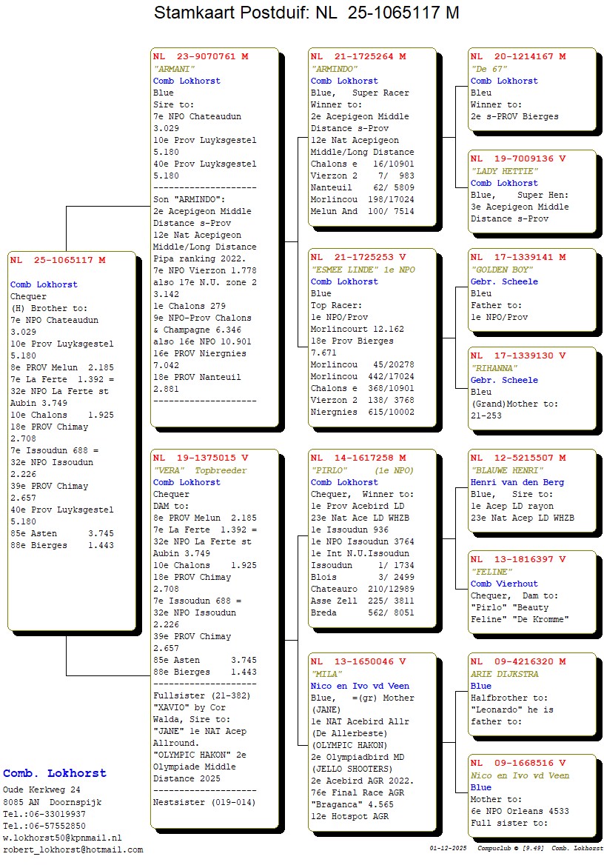The image size is (604, 868).
Task: Select ring number NL 21-1725253 V
Action: (x=358, y=257)
